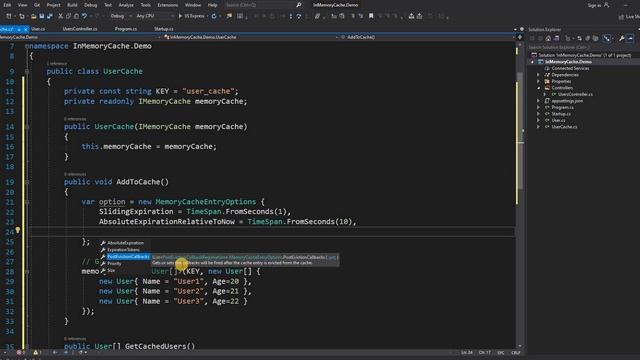Switch to the Startup.cs editor tab
The height and width of the screenshot is (360, 640).
164,29
